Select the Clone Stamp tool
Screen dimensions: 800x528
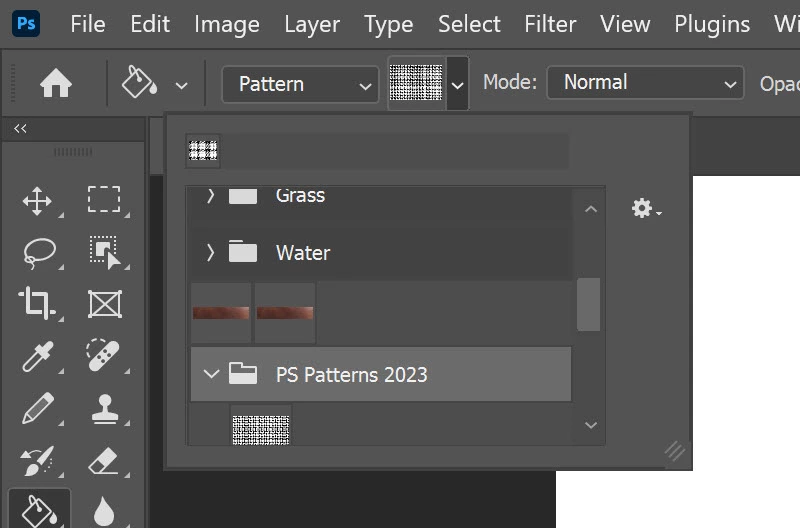point(105,409)
